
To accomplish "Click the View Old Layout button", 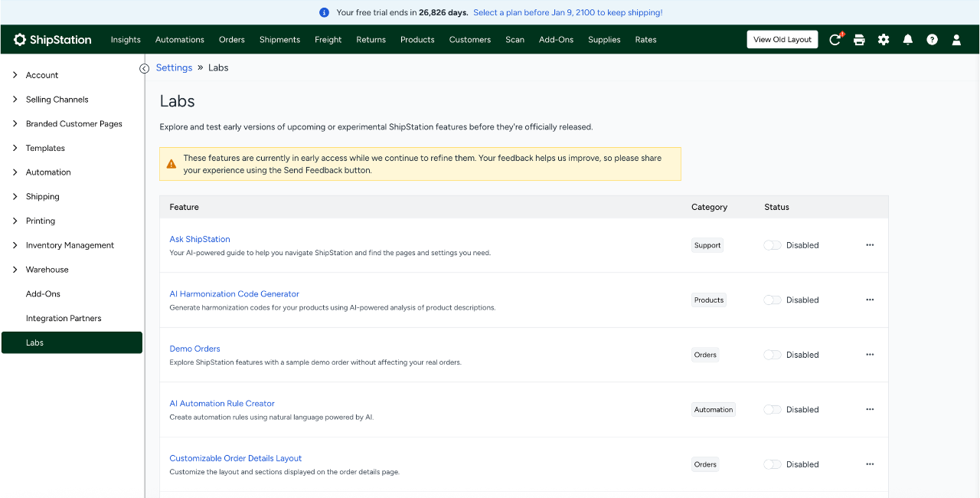I will (x=782, y=40).
